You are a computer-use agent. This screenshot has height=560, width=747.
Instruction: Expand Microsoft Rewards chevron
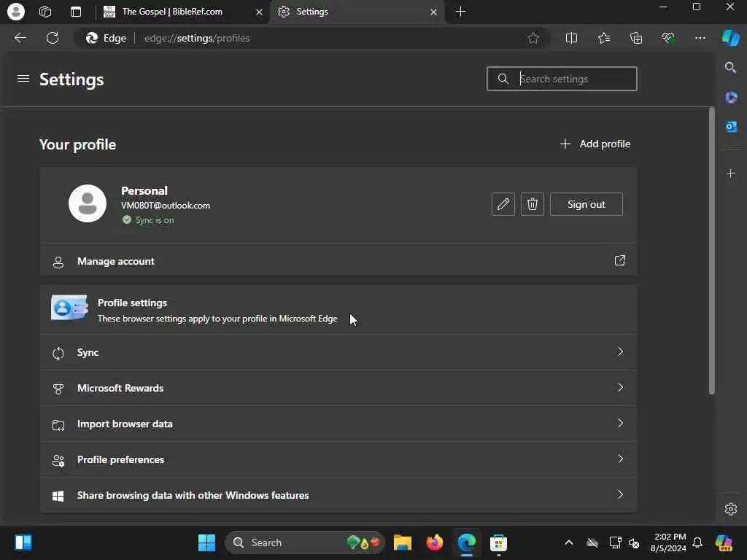point(620,387)
